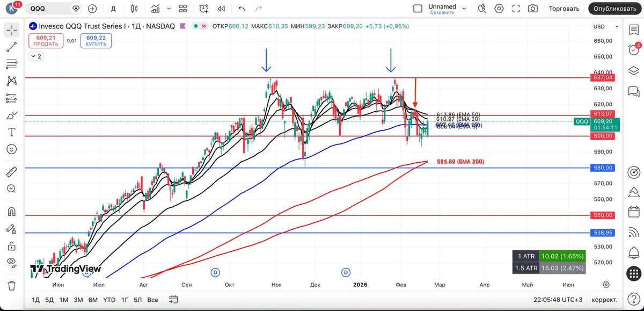This screenshot has width=644, height=311.
Task: Undo the last action
Action: (x=241, y=9)
